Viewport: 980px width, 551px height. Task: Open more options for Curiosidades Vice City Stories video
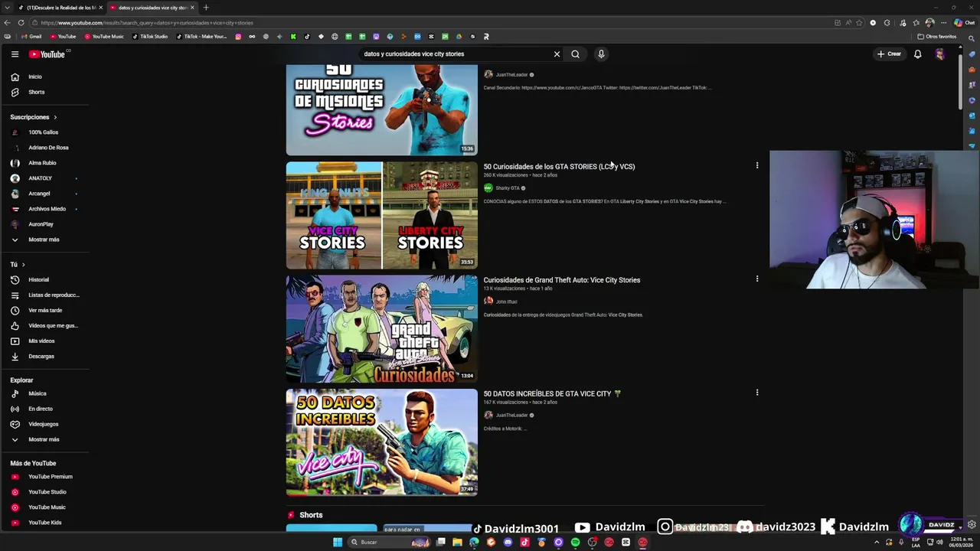pyautogui.click(x=757, y=279)
